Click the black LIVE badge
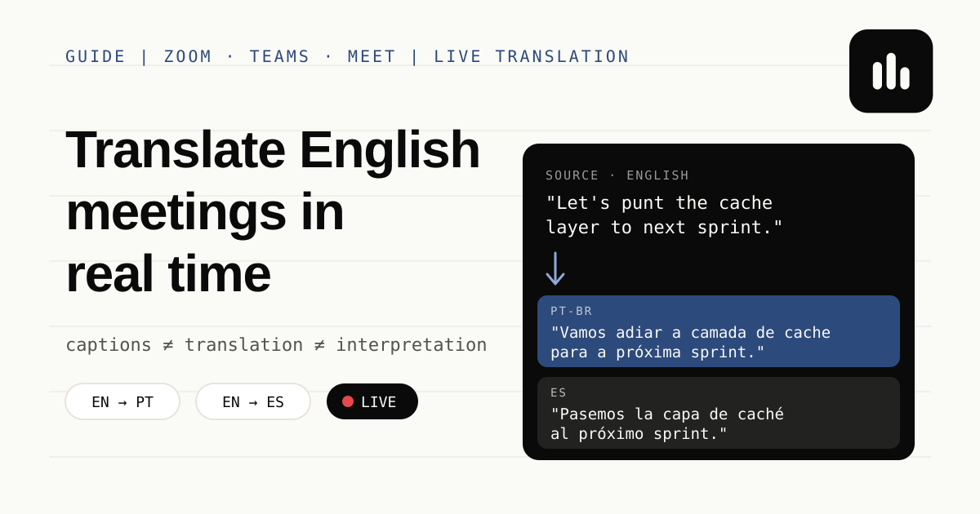The width and height of the screenshot is (980, 514). [372, 401]
